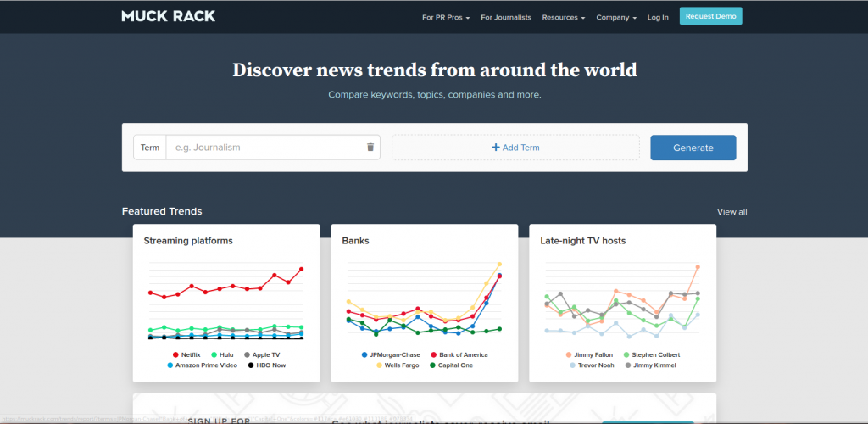868x424 pixels.
Task: Toggle Trevor Noah legend dot
Action: tap(572, 365)
